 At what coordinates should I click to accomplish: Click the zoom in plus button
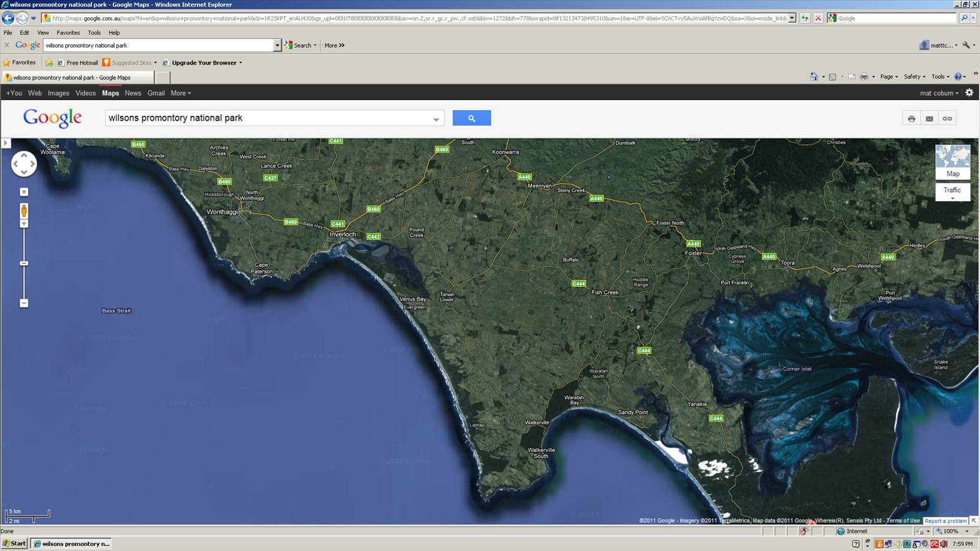tap(24, 224)
